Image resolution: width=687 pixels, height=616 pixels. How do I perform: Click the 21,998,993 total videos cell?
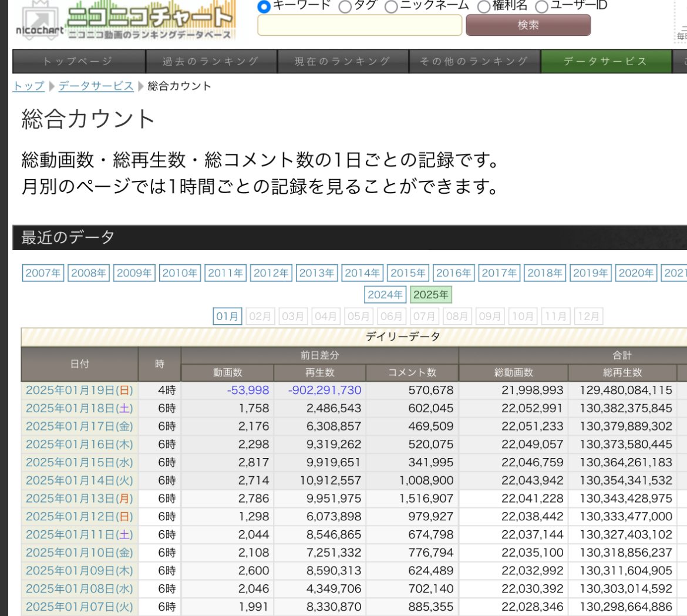pos(514,390)
